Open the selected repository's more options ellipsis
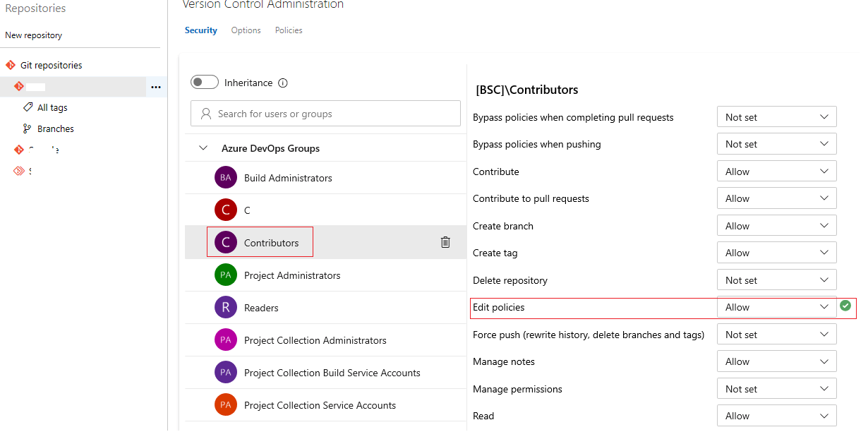The width and height of the screenshot is (868, 432). pos(156,87)
